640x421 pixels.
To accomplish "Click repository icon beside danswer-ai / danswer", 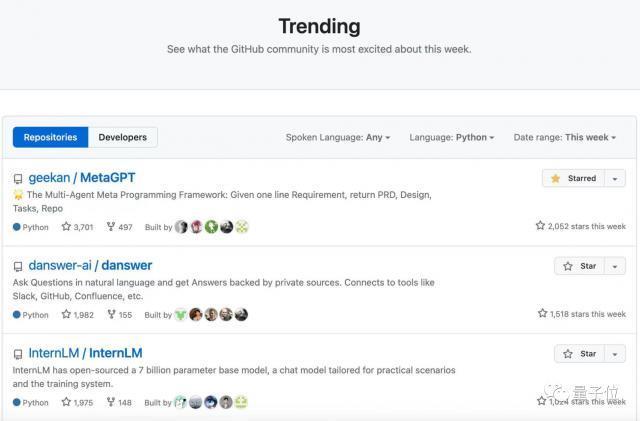I will pyautogui.click(x=18, y=267).
